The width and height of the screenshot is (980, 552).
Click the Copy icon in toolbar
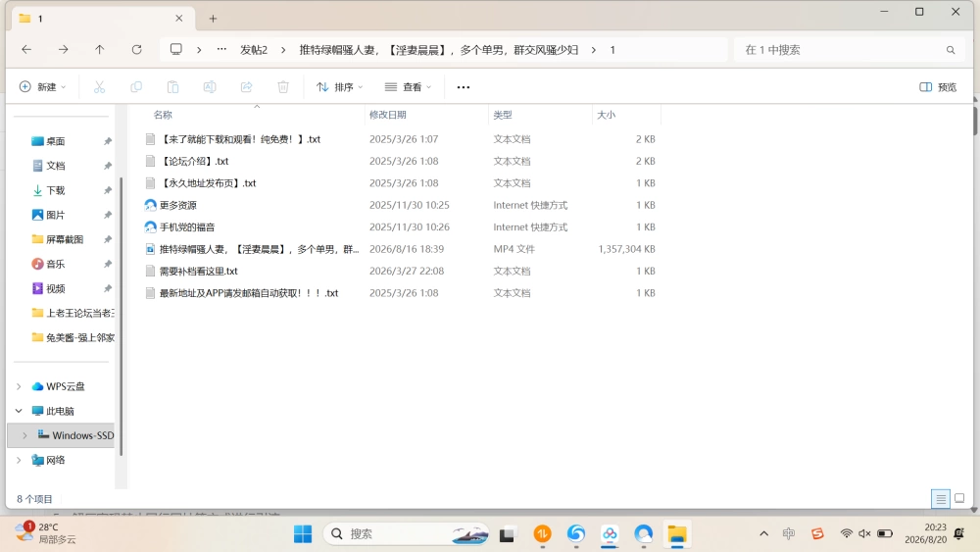tap(135, 87)
